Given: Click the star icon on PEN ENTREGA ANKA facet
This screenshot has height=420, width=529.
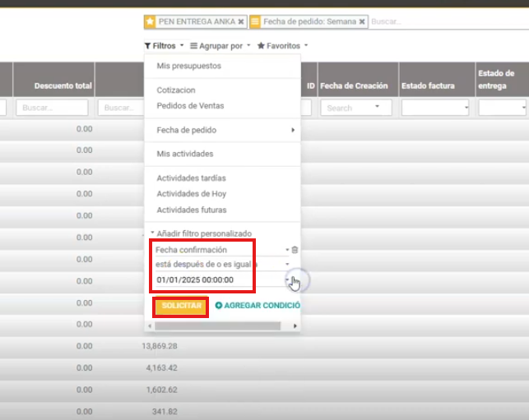Looking at the screenshot, I should [150, 21].
